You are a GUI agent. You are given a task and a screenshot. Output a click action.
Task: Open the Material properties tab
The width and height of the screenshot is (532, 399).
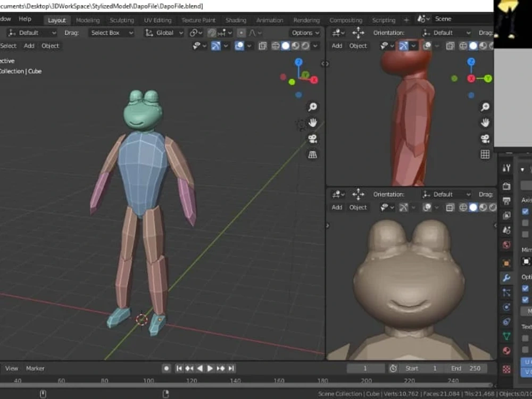tap(506, 351)
